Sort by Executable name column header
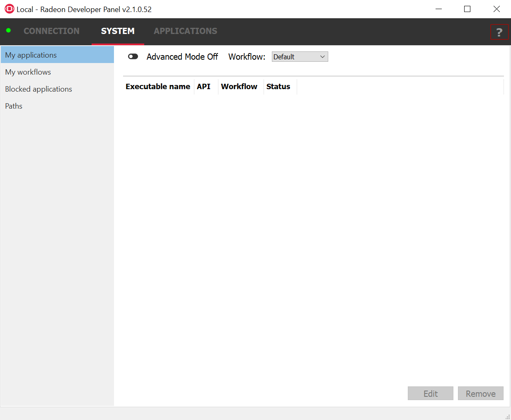The image size is (511, 420). click(x=158, y=87)
